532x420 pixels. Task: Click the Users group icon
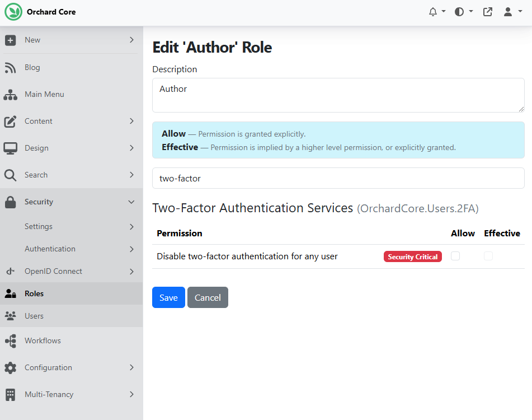pos(10,316)
